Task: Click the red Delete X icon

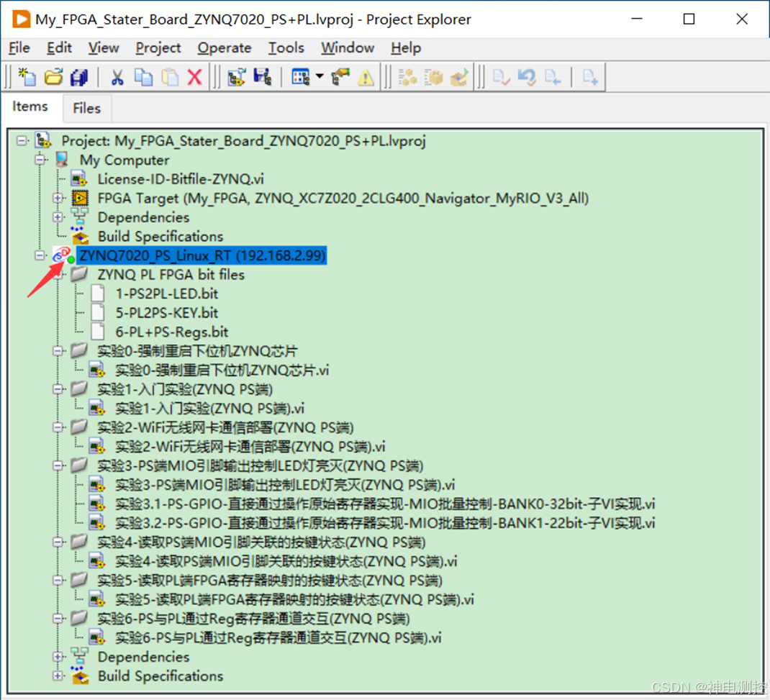Action: coord(195,77)
